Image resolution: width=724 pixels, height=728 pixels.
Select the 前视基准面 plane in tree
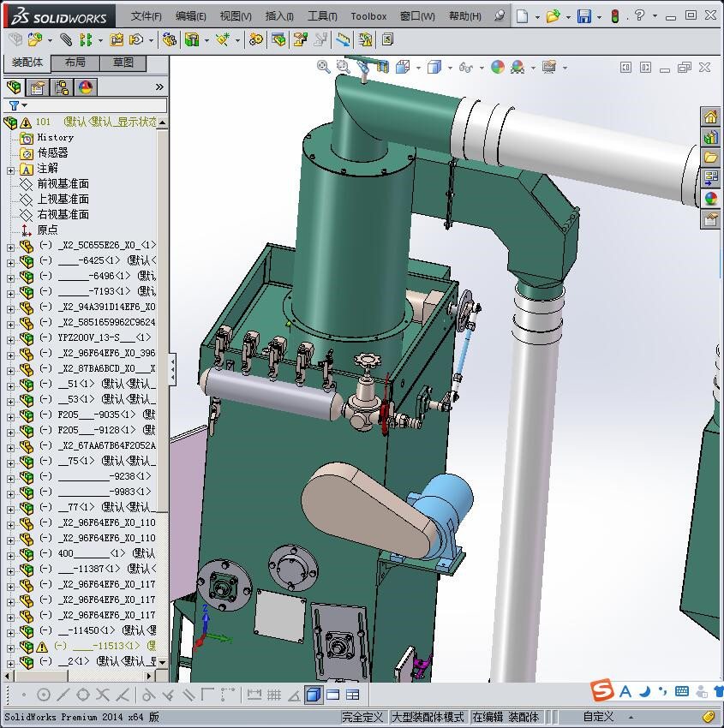coord(63,184)
